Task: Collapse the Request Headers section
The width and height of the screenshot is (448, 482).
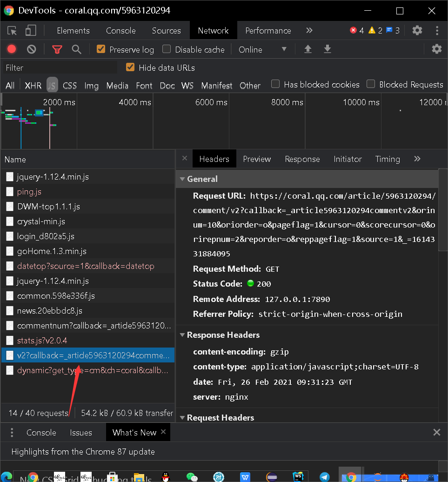Action: tap(182, 417)
